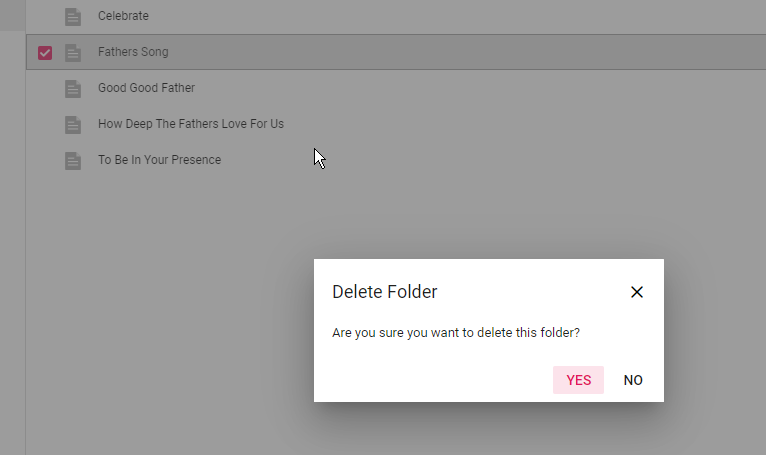
Task: Click the darker block atop left sidebar
Action: pyautogui.click(x=13, y=15)
